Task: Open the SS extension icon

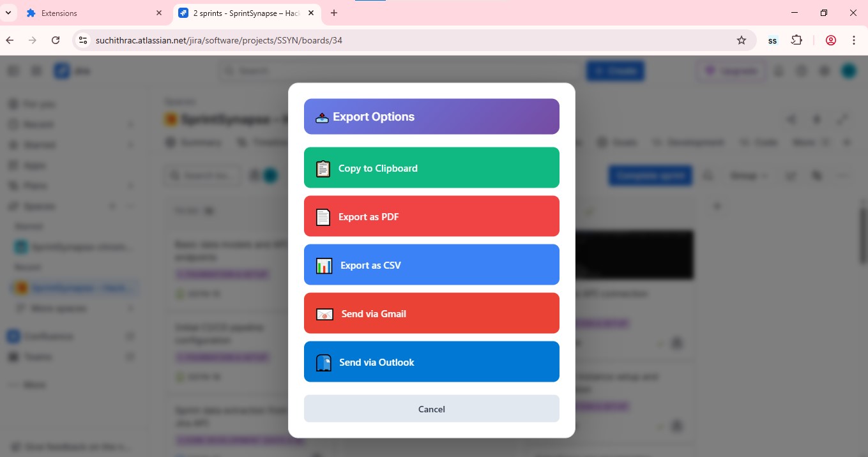Action: tap(772, 40)
